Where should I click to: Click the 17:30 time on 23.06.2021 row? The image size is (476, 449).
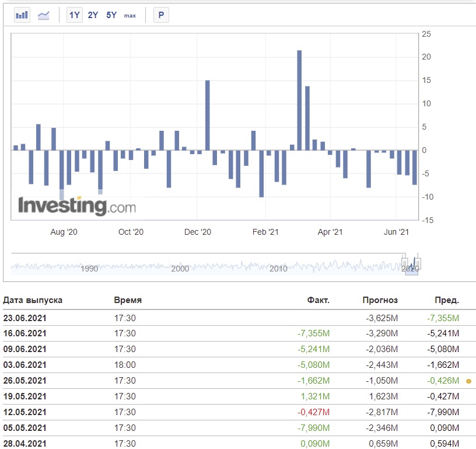coord(125,318)
